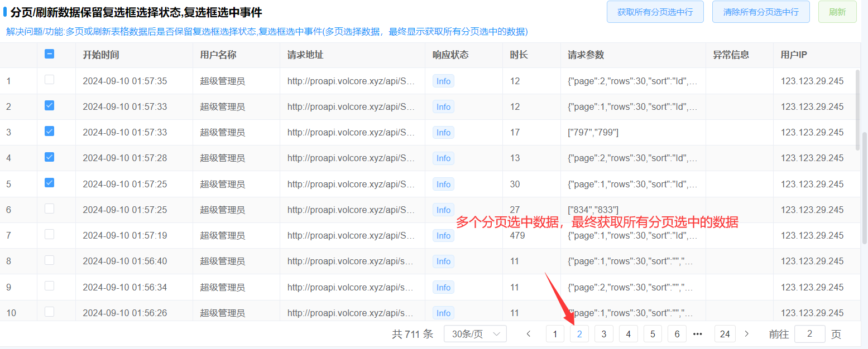Go to previous page arrow
Viewport: 868px width, 349px height.
[529, 334]
